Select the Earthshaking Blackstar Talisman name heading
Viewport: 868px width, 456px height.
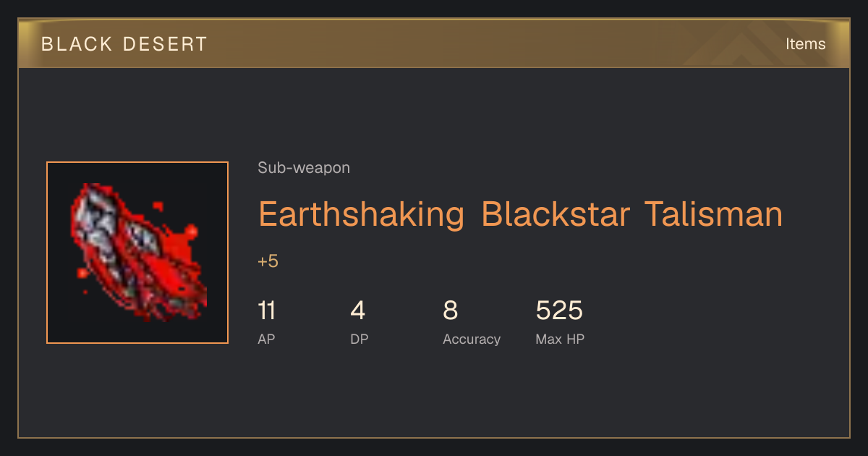(x=520, y=215)
